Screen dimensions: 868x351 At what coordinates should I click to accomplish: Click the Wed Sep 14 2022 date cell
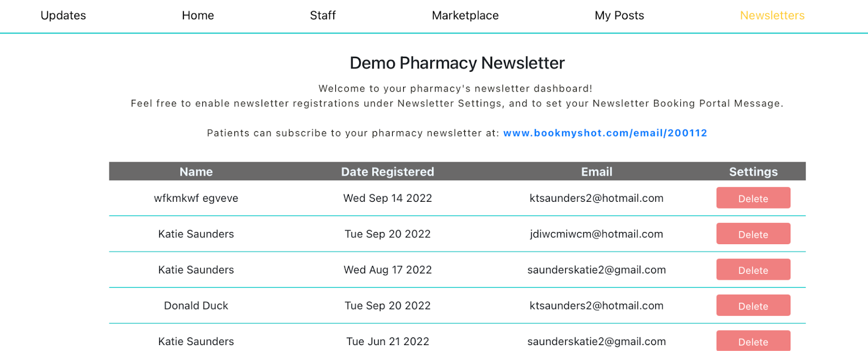tap(387, 198)
